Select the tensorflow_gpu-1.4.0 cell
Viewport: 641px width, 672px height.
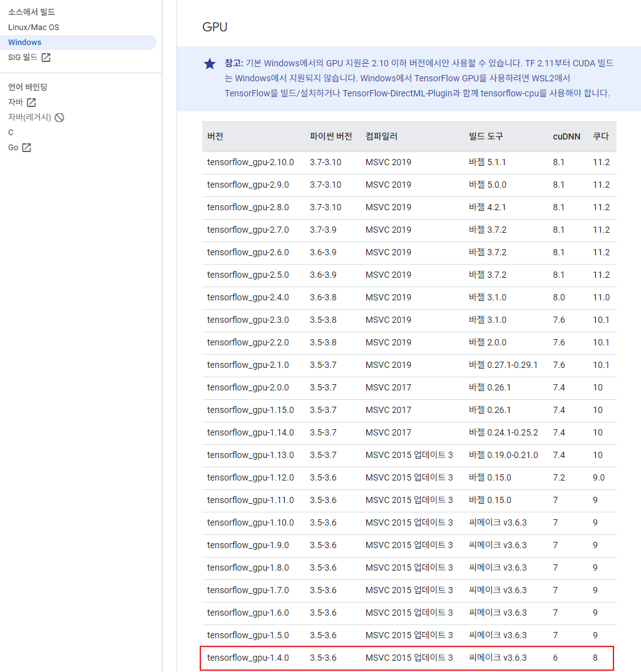point(248,658)
